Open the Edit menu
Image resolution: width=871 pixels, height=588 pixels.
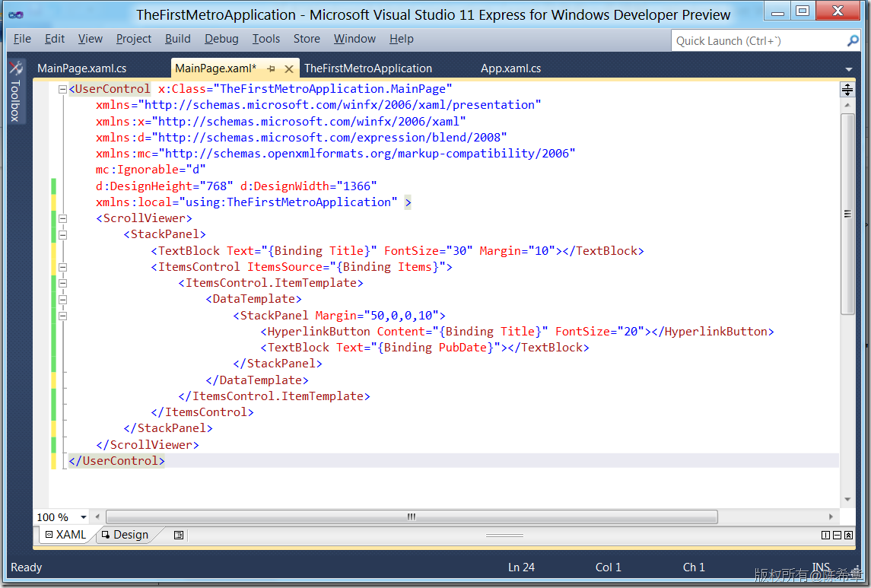click(55, 39)
